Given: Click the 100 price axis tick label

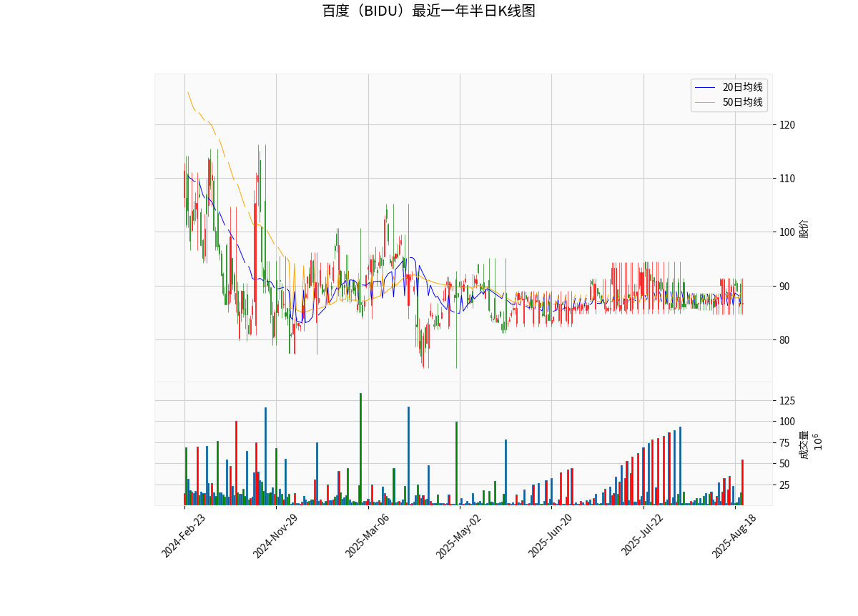Looking at the screenshot, I should point(789,232).
